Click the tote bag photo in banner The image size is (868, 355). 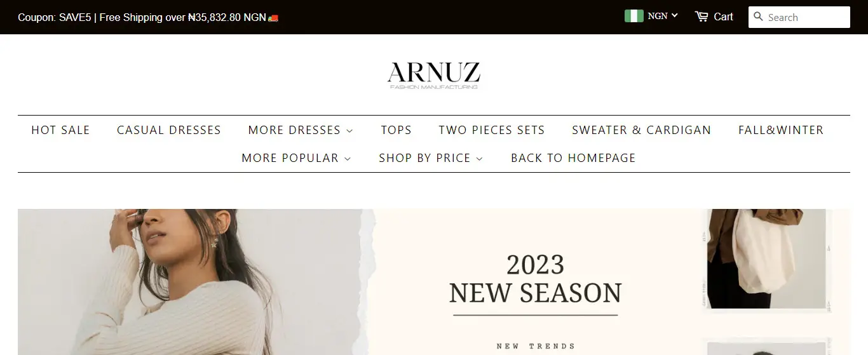tap(766, 258)
